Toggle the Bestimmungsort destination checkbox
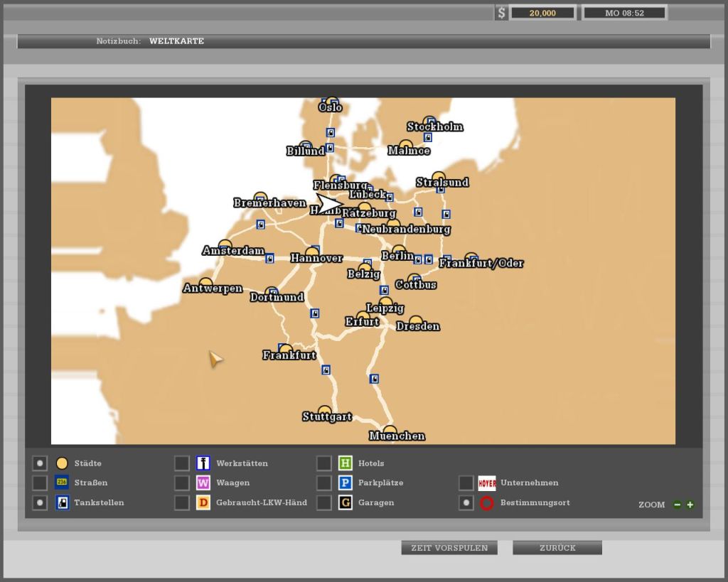 point(466,503)
